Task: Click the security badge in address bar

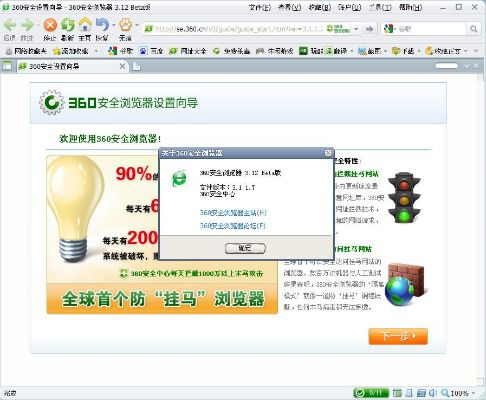Action: [x=338, y=29]
